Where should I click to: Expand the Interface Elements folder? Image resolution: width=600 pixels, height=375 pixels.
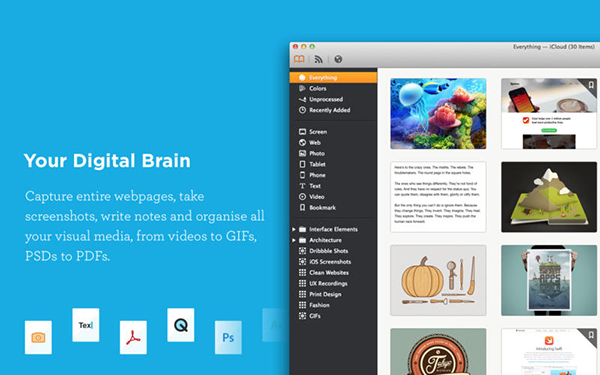tap(294, 229)
